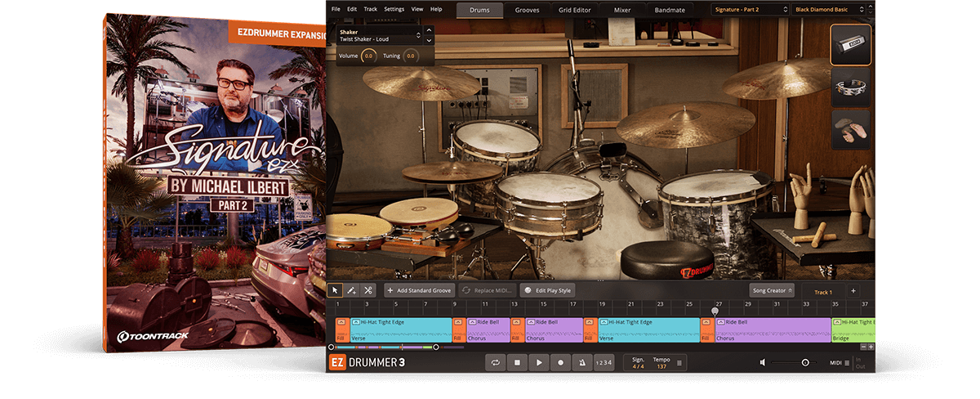Click the speaker volume icon
The image size is (980, 399).
[763, 362]
